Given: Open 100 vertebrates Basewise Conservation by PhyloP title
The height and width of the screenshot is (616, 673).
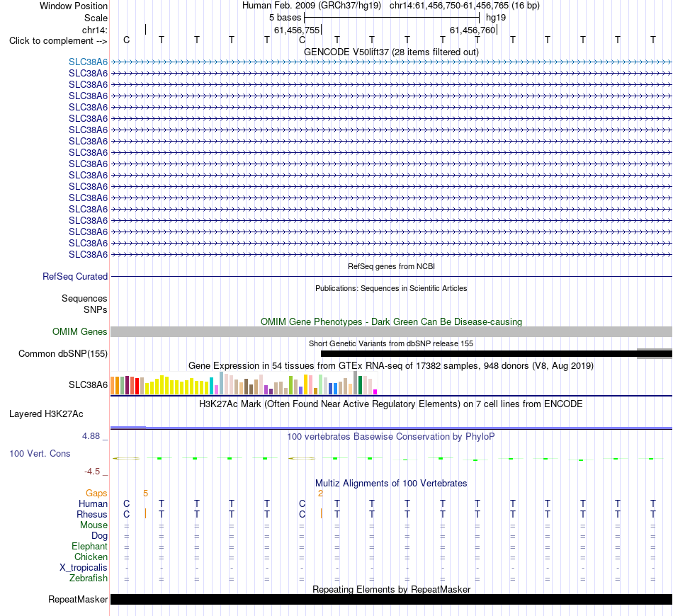Looking at the screenshot, I should pyautogui.click(x=391, y=437).
